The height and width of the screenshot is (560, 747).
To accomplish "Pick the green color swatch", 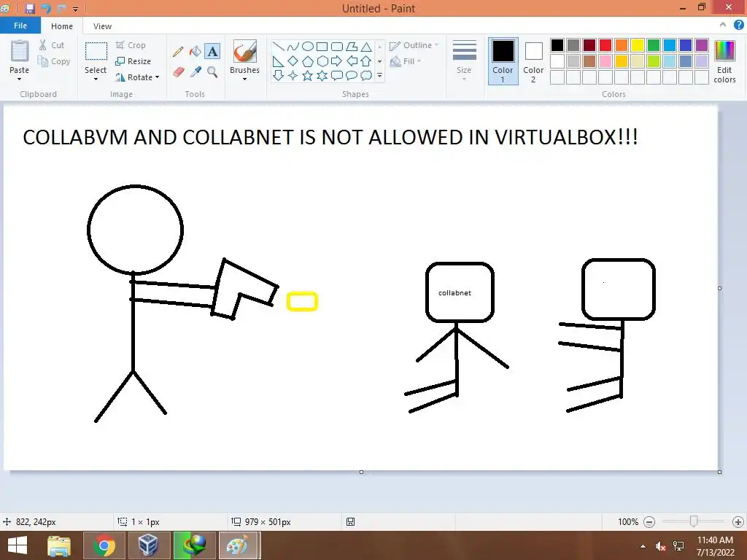I will click(654, 45).
